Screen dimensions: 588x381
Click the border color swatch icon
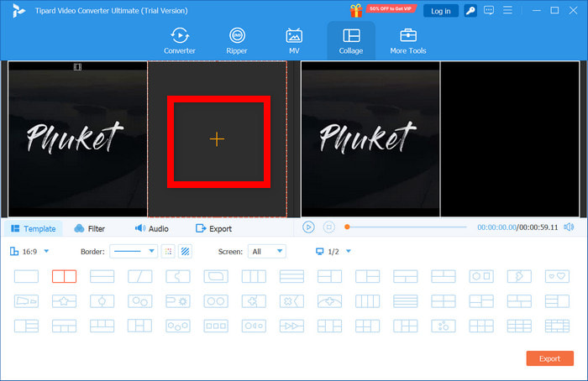click(168, 251)
